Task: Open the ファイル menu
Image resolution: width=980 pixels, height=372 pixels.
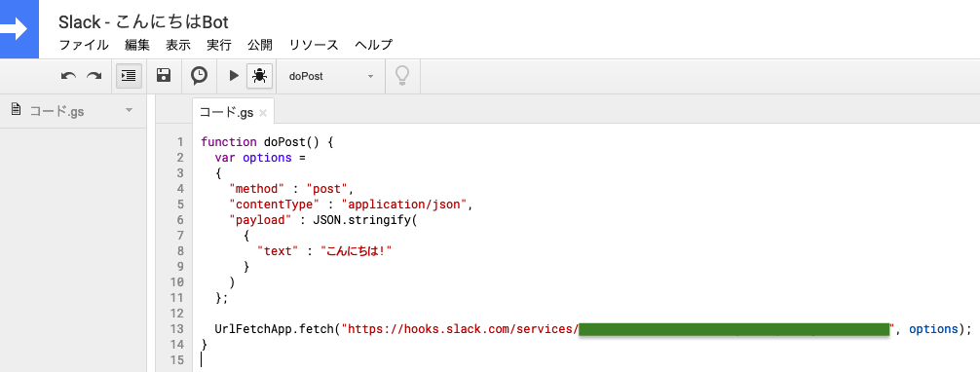Action: click(83, 45)
